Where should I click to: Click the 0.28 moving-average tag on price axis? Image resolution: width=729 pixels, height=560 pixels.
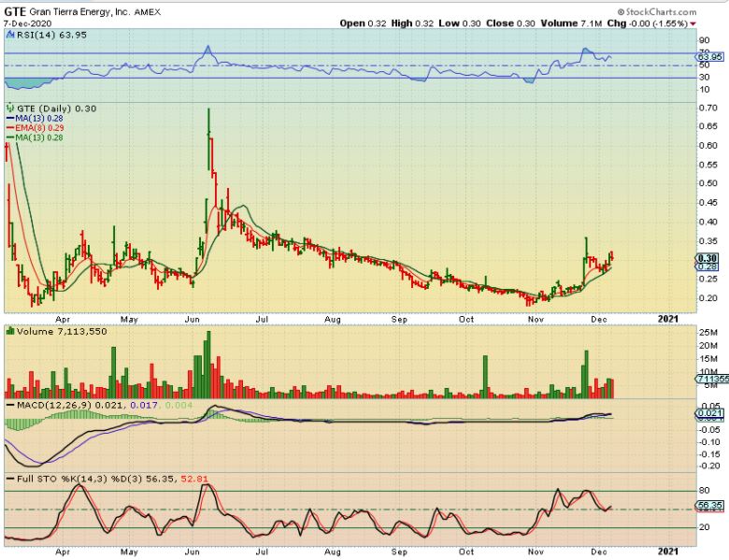click(708, 266)
